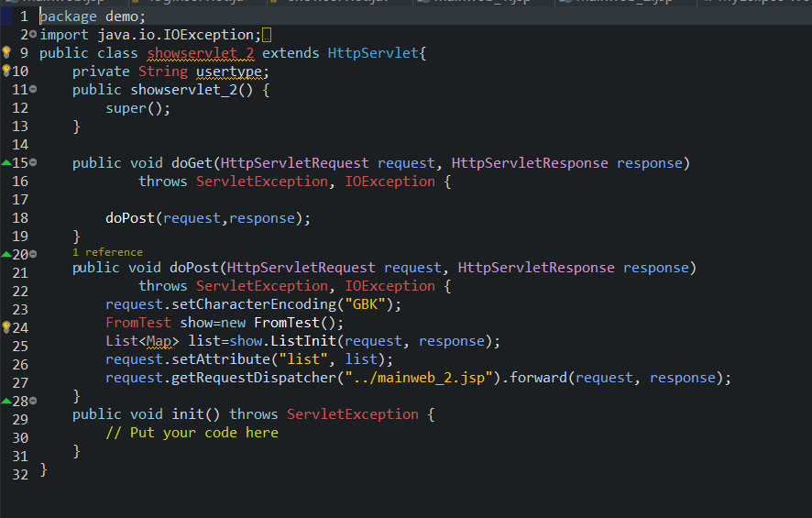Click the '// Put your code here' comment
The width and height of the screenshot is (812, 518).
click(x=192, y=433)
